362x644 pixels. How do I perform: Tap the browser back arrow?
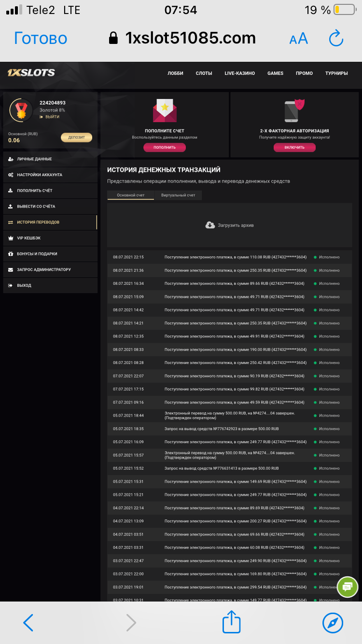point(28,623)
